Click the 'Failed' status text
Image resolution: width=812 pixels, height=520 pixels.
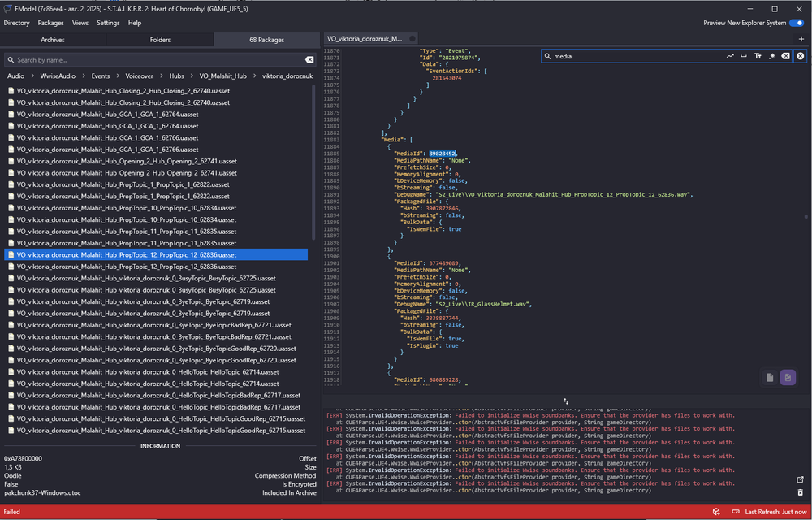[x=11, y=512]
